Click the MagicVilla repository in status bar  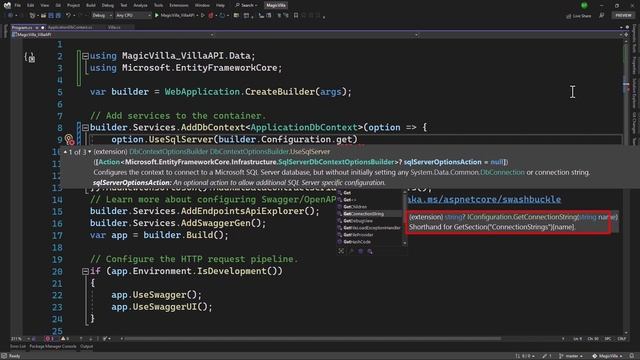point(607,356)
